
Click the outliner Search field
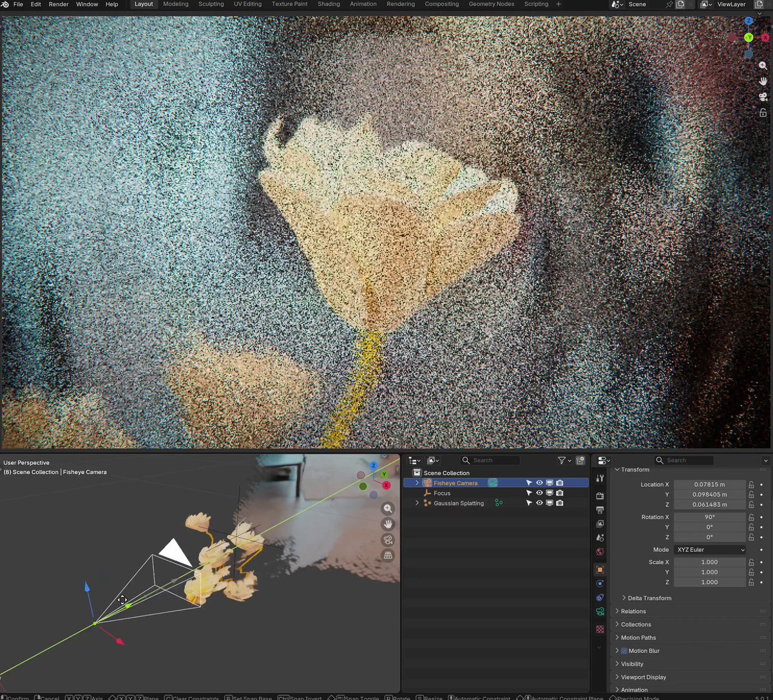[490, 460]
